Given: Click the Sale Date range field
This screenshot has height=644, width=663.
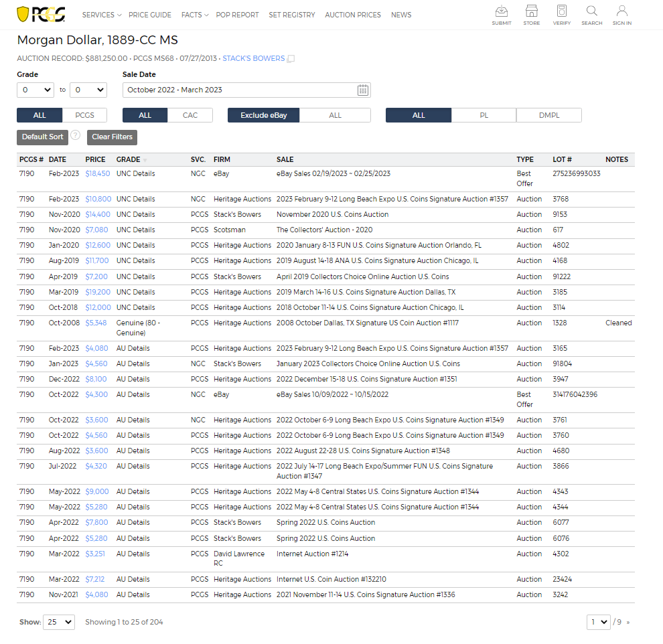Looking at the screenshot, I should tap(246, 90).
